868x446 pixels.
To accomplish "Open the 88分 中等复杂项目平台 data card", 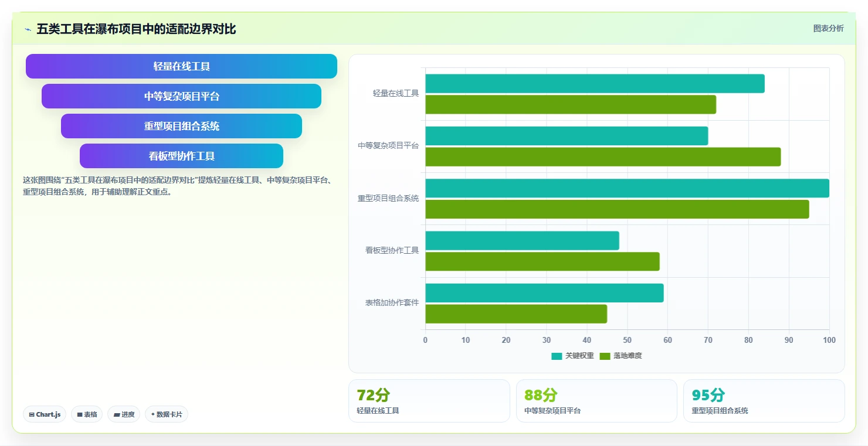I will (596, 401).
